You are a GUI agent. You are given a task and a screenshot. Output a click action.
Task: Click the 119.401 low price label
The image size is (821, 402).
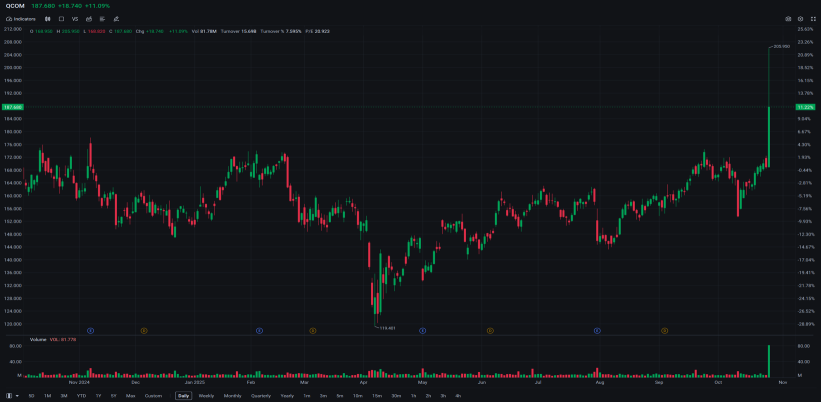(x=387, y=328)
